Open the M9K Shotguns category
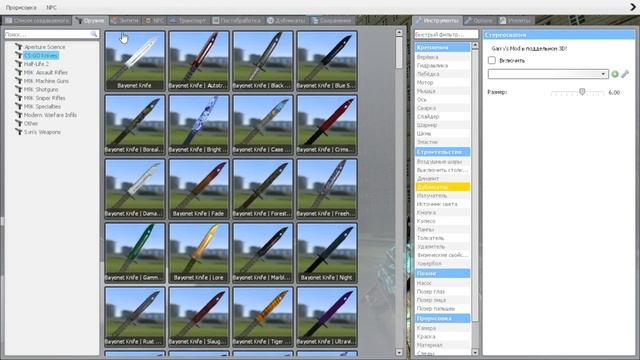This screenshot has width=640, height=360. pyautogui.click(x=41, y=89)
